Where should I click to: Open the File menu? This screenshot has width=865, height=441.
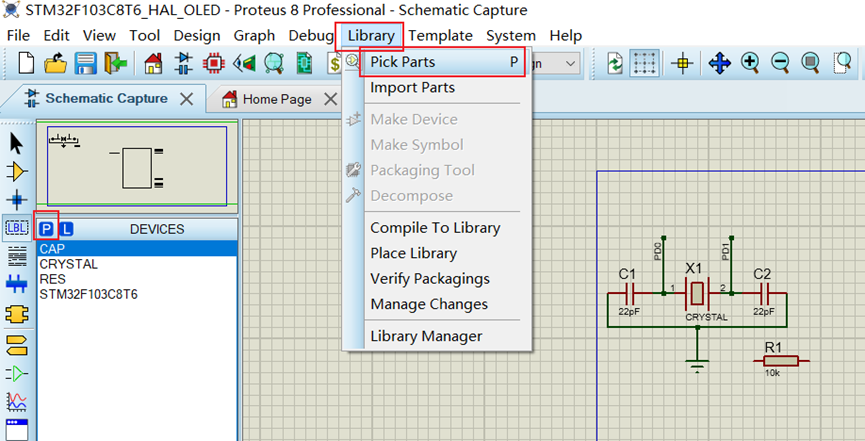coord(18,36)
